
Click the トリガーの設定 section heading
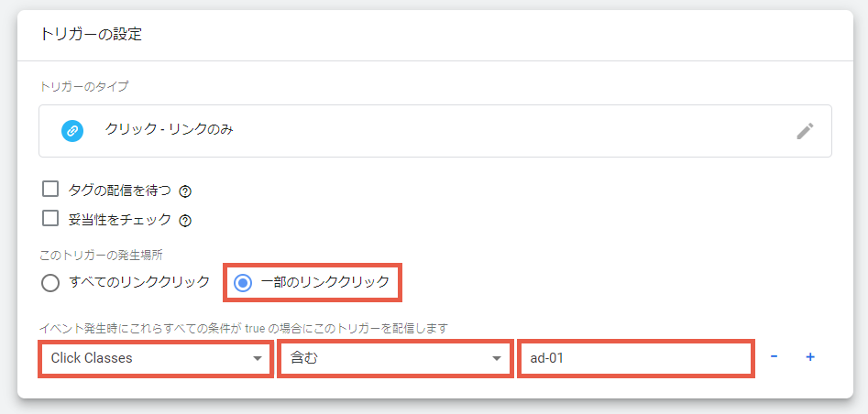(92, 35)
